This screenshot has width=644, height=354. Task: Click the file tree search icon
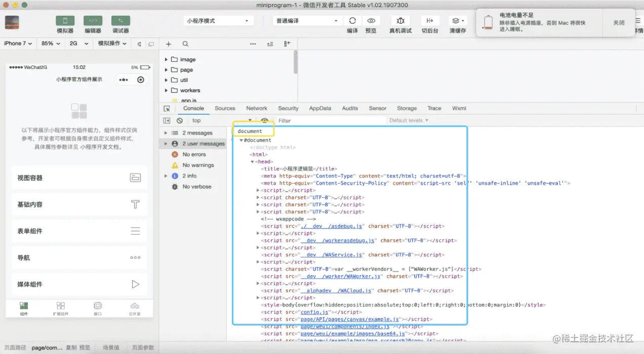tap(185, 44)
